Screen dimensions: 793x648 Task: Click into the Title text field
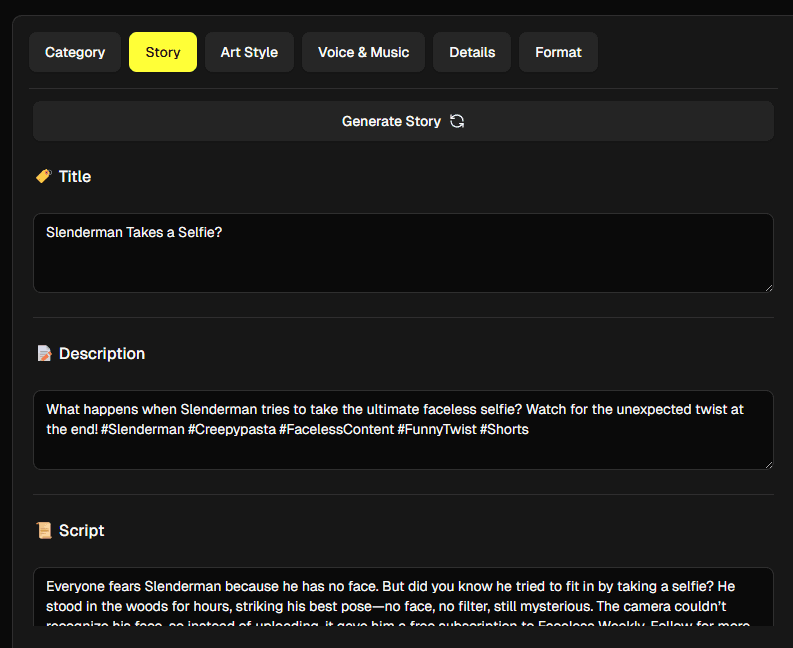tap(403, 253)
